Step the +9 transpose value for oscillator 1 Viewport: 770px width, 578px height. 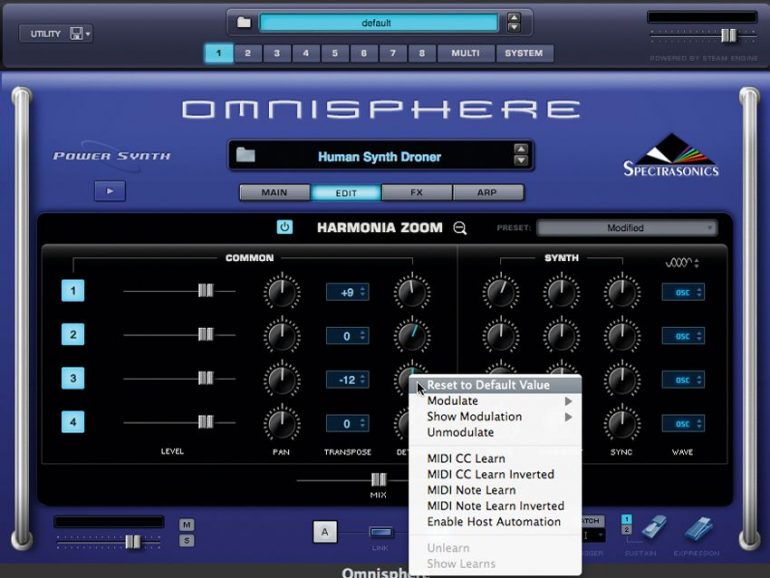(x=362, y=292)
